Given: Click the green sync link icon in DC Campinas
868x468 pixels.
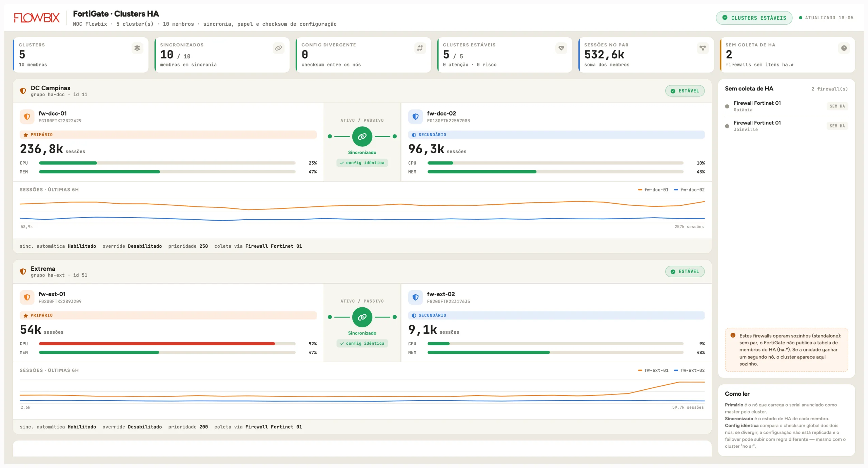Looking at the screenshot, I should pyautogui.click(x=362, y=136).
